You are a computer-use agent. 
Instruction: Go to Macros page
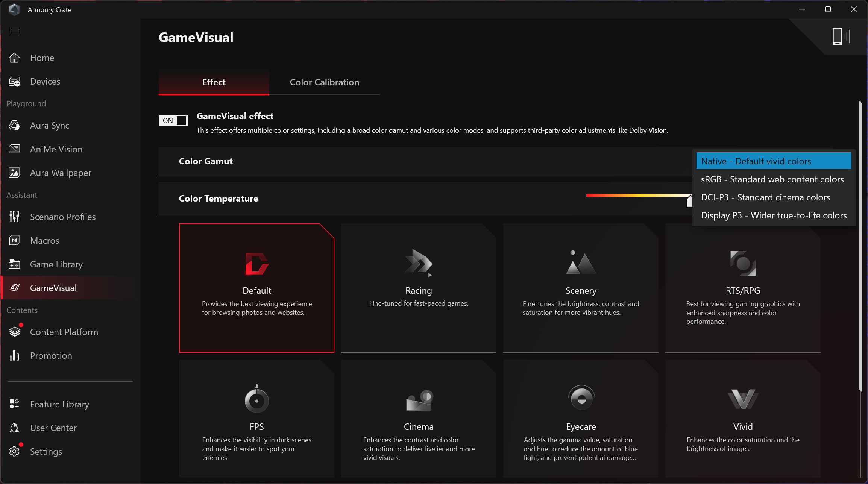44,241
